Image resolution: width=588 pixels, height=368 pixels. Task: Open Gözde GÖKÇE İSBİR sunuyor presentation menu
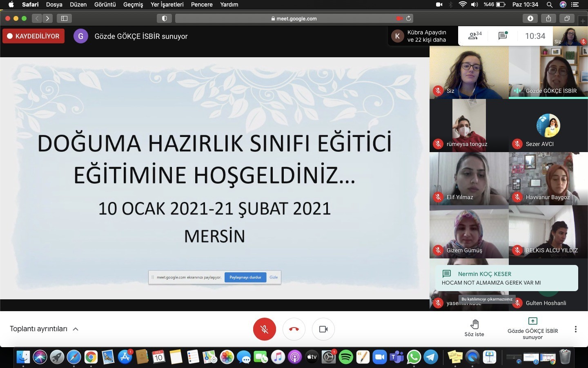coord(532,328)
